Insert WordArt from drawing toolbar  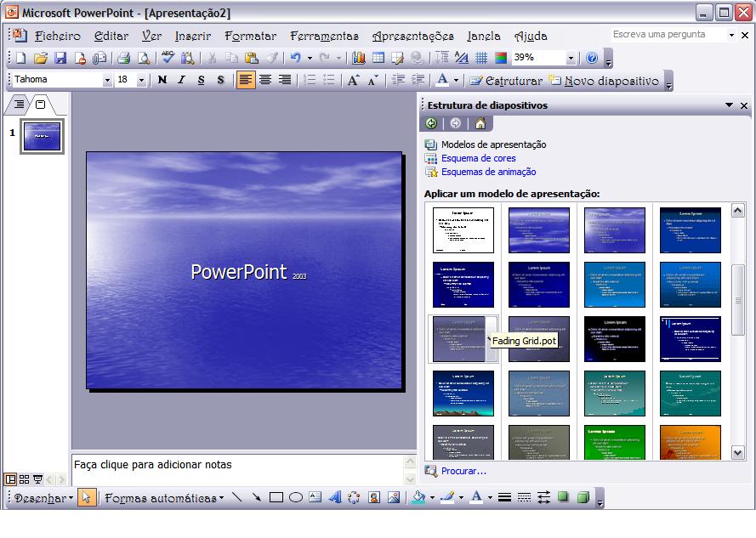334,497
